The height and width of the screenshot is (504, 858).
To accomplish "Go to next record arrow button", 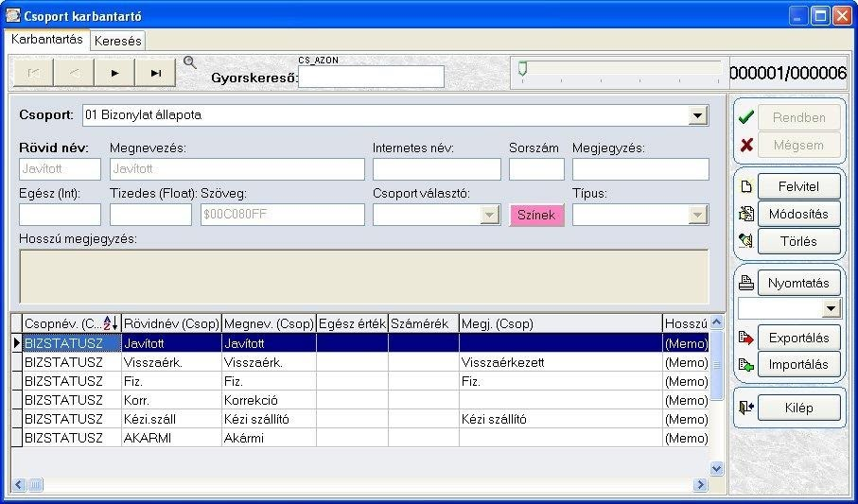I will [114, 73].
